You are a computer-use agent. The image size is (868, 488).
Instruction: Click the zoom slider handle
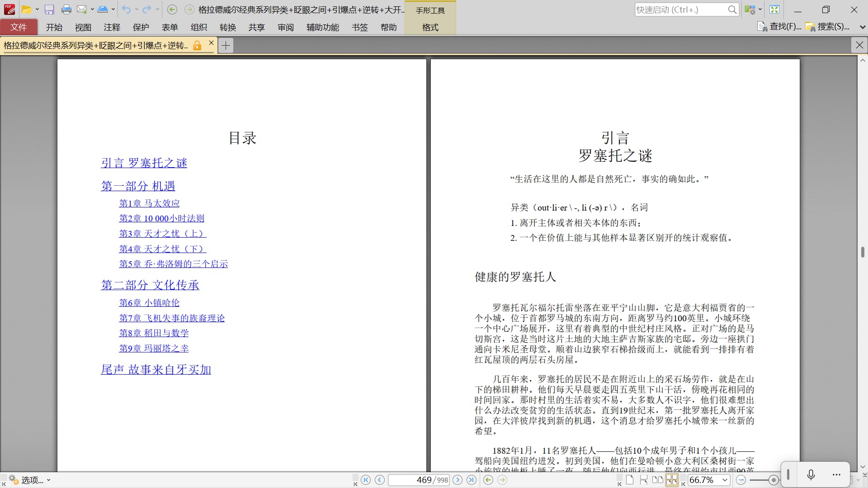[x=774, y=480]
